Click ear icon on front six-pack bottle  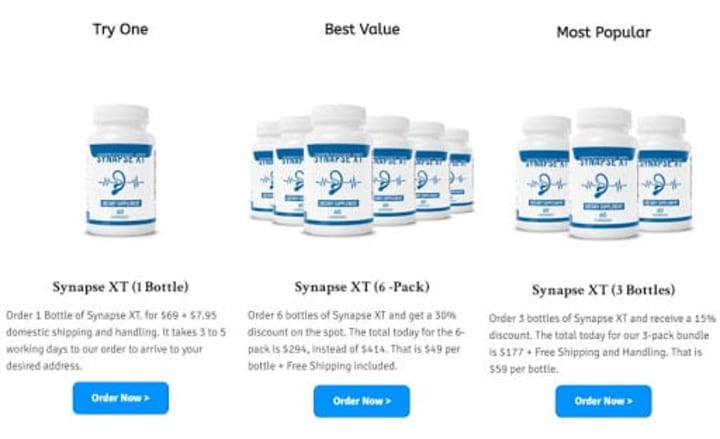click(x=337, y=182)
